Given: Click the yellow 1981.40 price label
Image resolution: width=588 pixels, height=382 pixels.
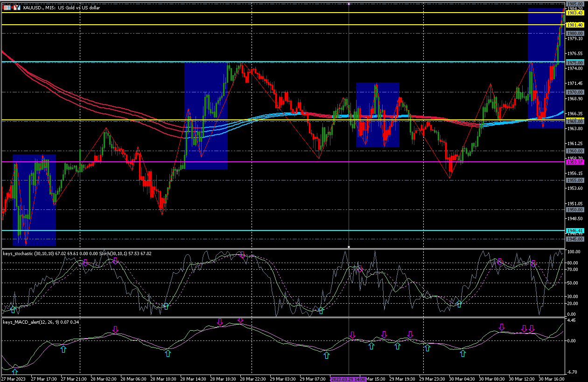Looking at the screenshot, I should coord(574,24).
